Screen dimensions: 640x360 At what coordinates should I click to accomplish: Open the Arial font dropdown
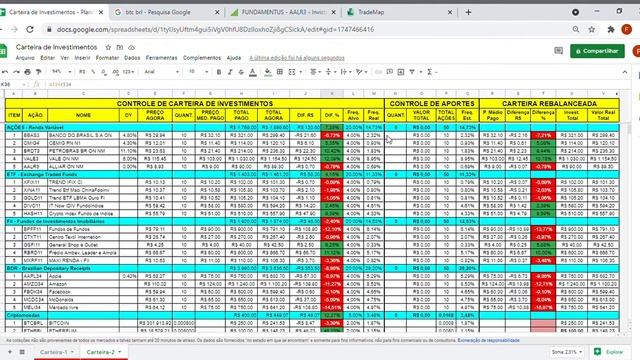162,72
